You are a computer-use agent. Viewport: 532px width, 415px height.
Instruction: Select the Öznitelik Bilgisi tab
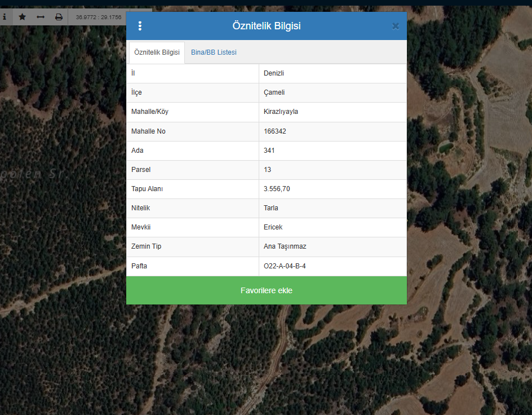[157, 52]
